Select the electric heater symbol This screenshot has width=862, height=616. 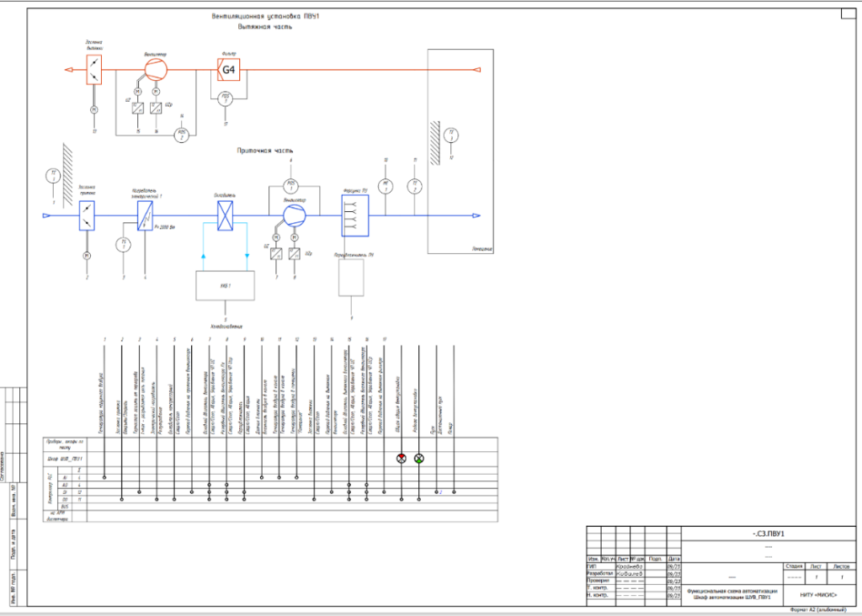(144, 215)
